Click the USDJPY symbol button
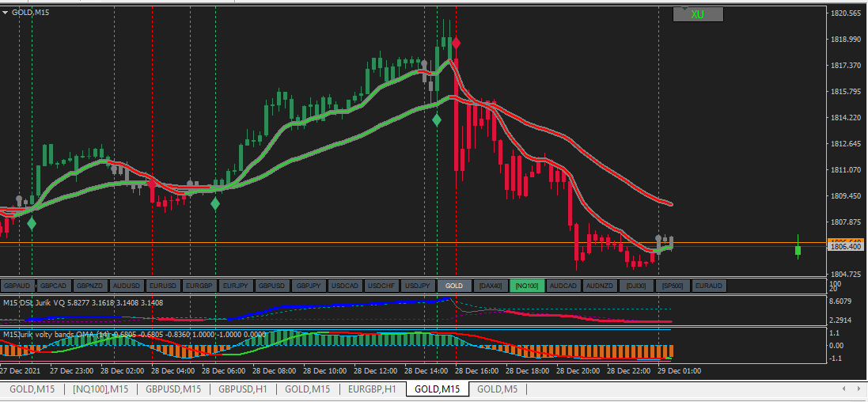The image size is (868, 402). (418, 286)
